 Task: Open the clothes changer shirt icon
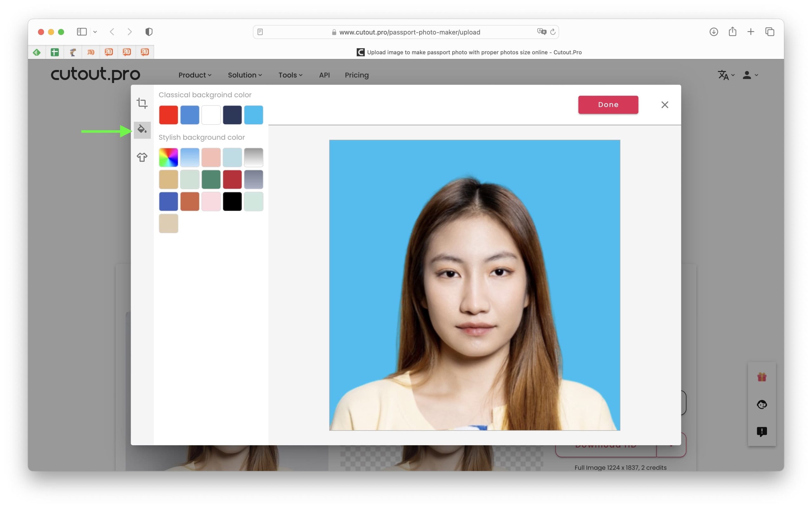142,157
